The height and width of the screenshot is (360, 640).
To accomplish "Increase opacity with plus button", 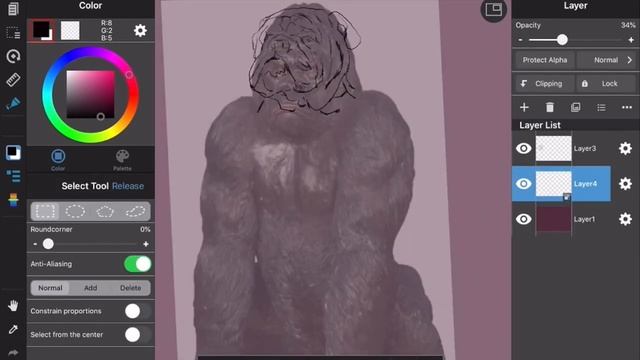I will pos(631,40).
